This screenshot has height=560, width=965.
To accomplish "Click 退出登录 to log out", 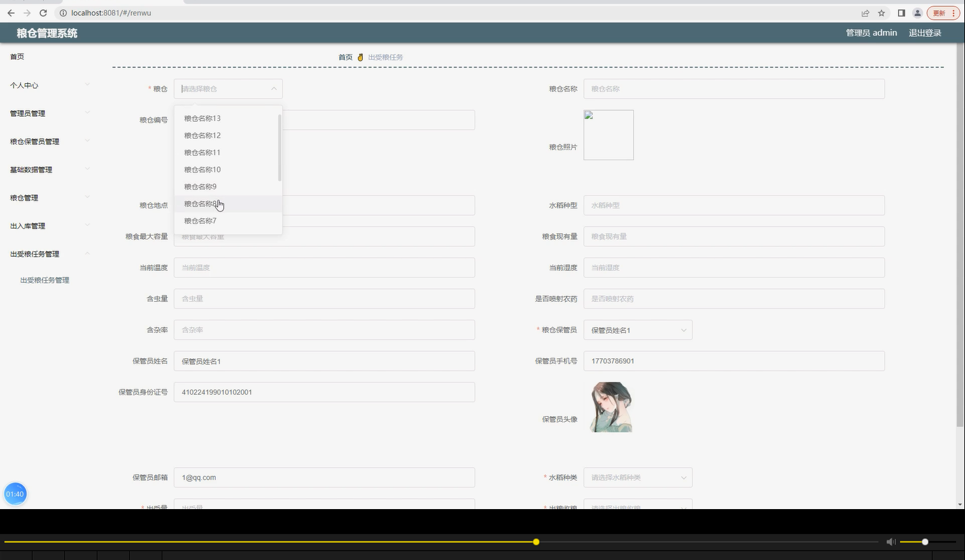I will pyautogui.click(x=924, y=32).
